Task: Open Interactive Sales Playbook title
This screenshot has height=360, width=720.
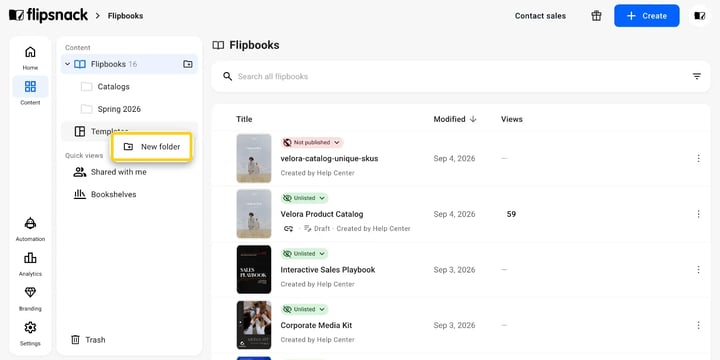Action: [x=328, y=270]
